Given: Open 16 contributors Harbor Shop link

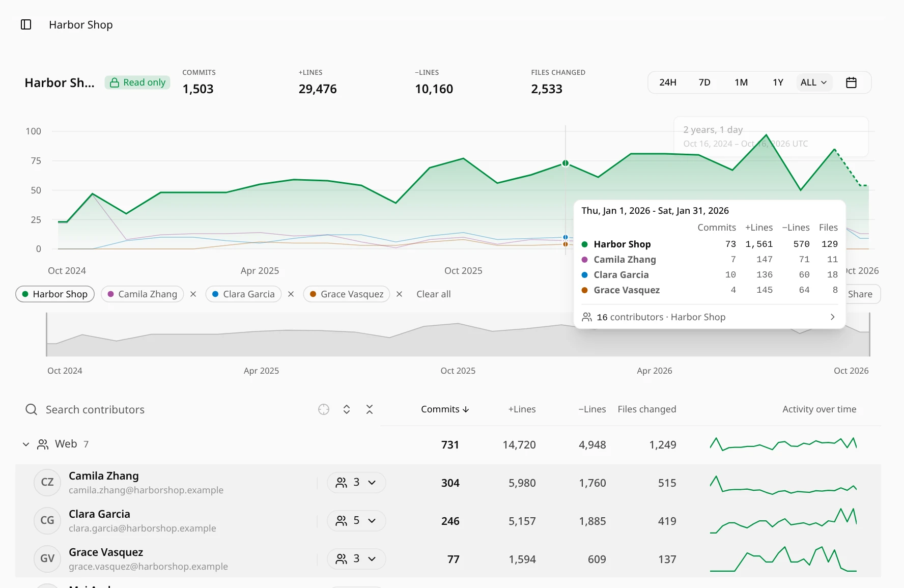Looking at the screenshot, I should click(709, 317).
